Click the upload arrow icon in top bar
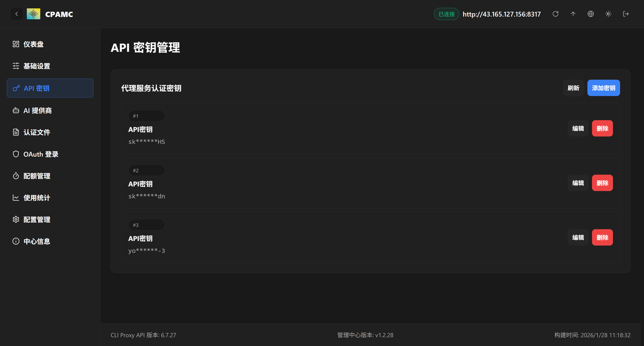Image resolution: width=644 pixels, height=346 pixels. 573,14
